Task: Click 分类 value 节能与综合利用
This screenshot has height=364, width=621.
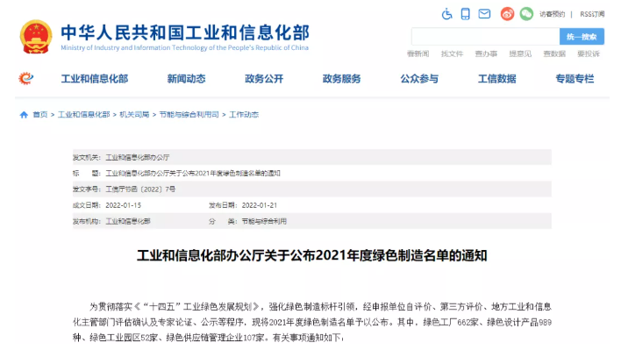Action: (264, 221)
